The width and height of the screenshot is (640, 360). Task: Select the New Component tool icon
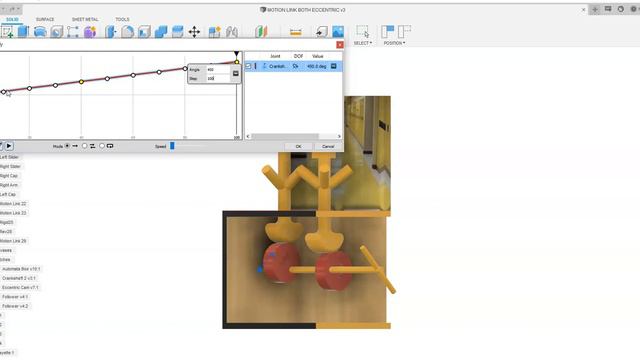(x=214, y=32)
